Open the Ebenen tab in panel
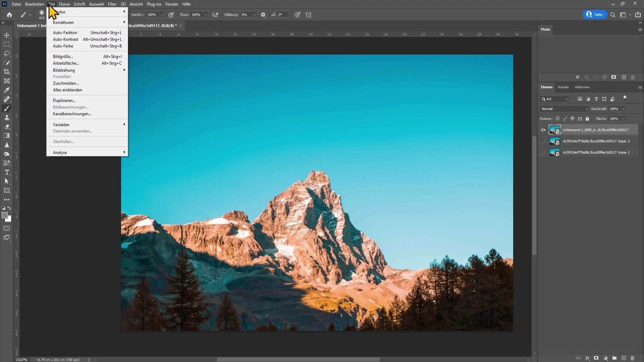Screen dimensions: 644x362 [546, 87]
